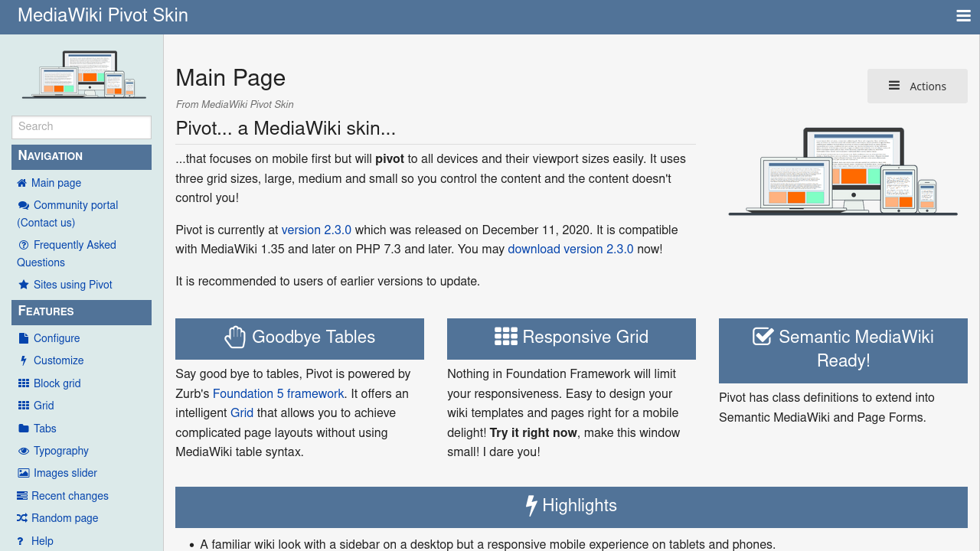980x551 pixels.
Task: Click the eye icon beside Typography
Action: pos(24,451)
